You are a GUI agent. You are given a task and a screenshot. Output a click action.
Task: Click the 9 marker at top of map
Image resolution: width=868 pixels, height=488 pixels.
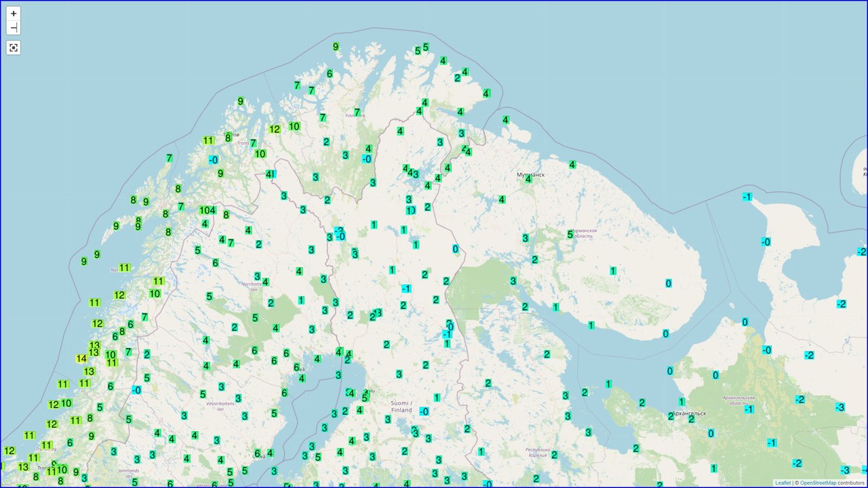coord(336,47)
